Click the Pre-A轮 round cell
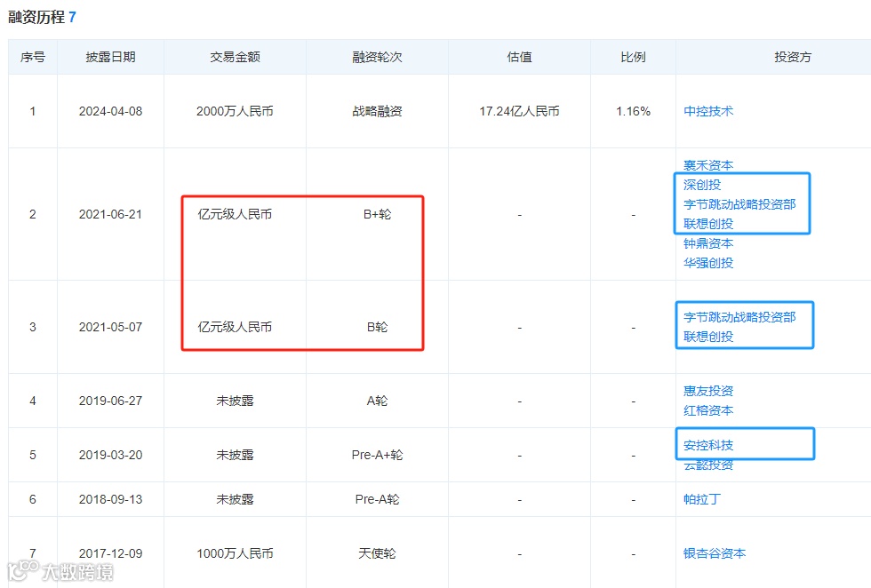This screenshot has width=871, height=588. (x=377, y=499)
